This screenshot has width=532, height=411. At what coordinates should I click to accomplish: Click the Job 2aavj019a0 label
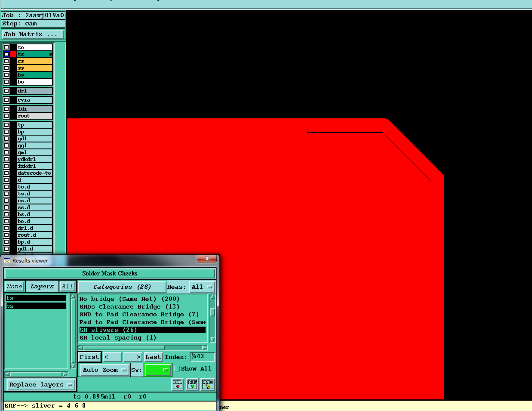33,15
